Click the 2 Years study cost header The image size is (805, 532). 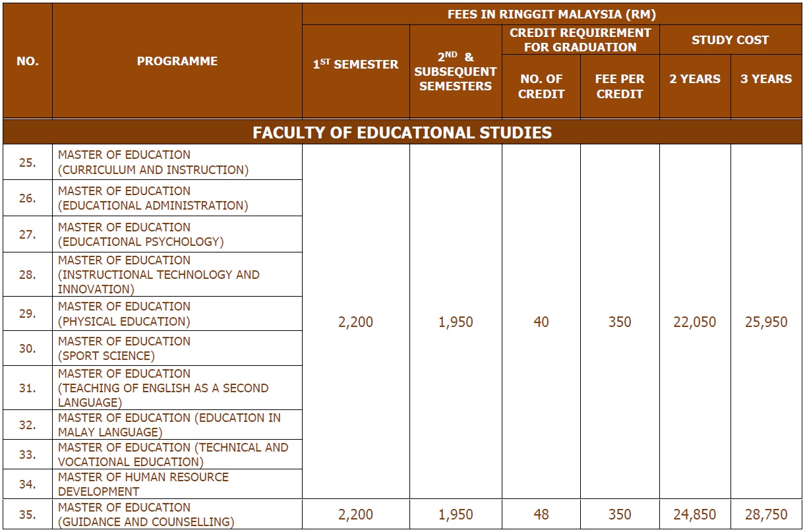coord(695,79)
